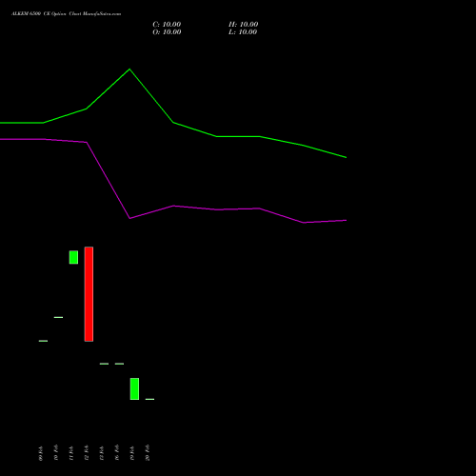The image size is (476, 476).
Task: Select the close value C: 10.00
Action: tap(167, 25)
